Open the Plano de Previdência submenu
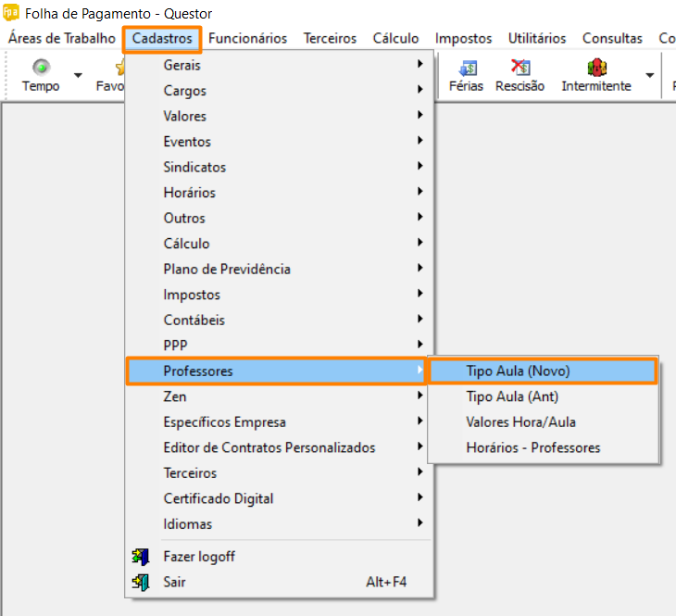Viewport: 676px width, 616px height. 227,269
